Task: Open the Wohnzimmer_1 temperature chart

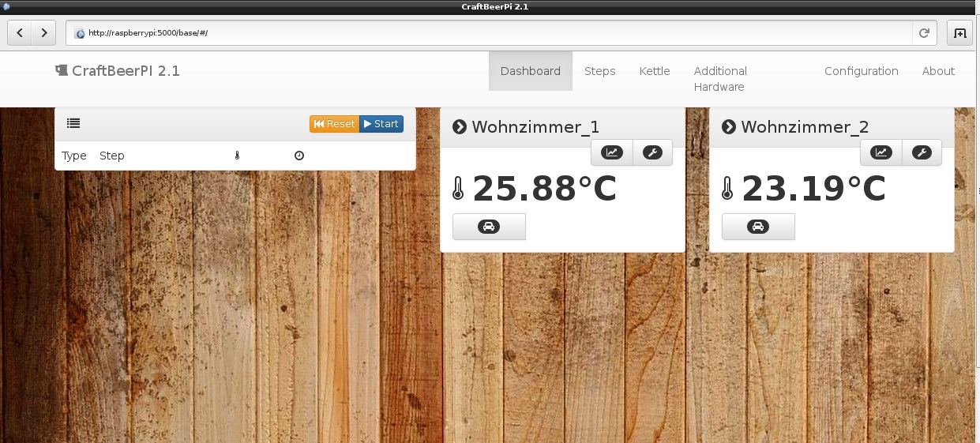Action: (612, 152)
